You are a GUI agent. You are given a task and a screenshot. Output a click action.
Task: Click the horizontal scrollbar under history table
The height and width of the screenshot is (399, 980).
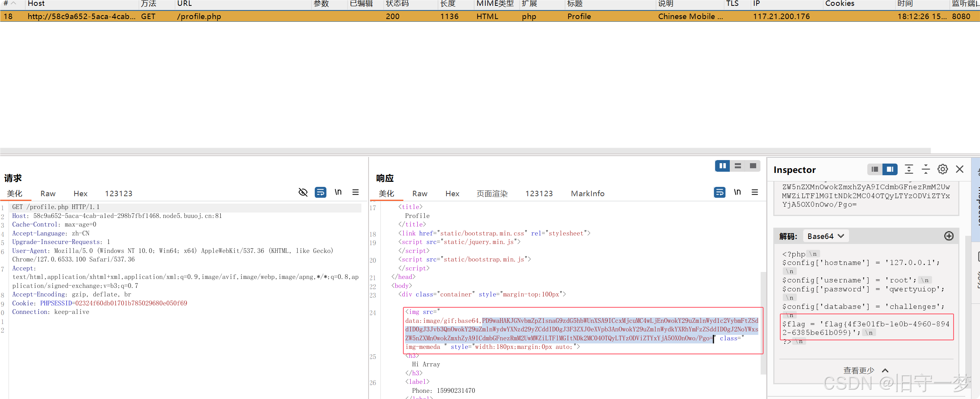click(466, 150)
